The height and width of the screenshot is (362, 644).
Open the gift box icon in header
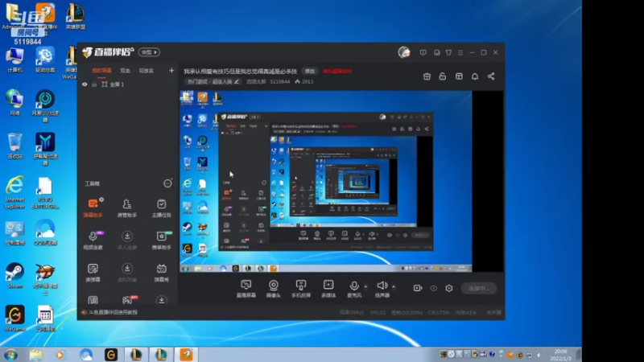click(x=427, y=76)
